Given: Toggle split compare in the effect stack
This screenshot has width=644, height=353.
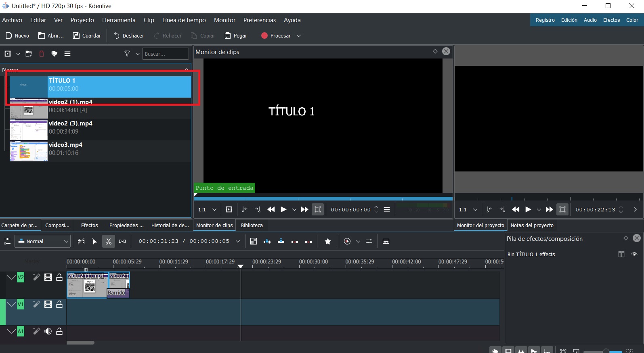Looking at the screenshot, I should pos(621,254).
